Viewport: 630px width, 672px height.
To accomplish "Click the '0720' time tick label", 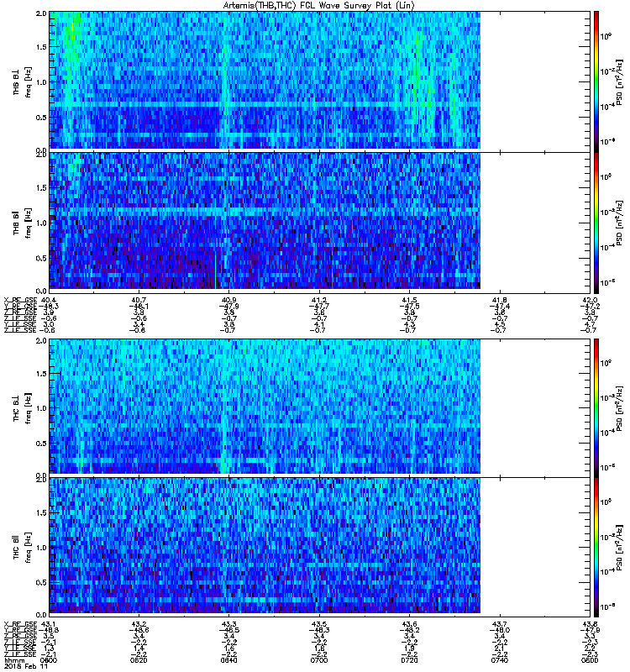I will (410, 660).
